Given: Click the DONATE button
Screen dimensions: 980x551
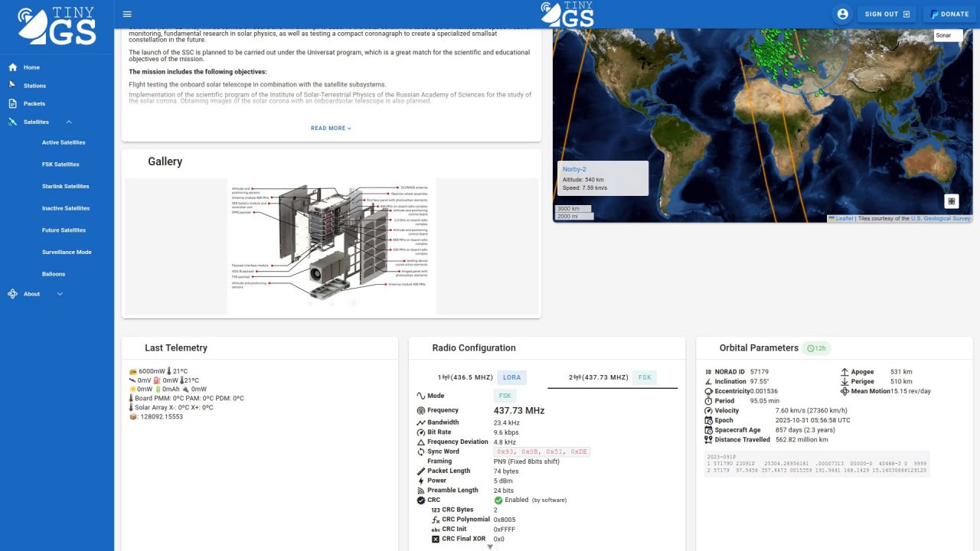Looking at the screenshot, I should pyautogui.click(x=950, y=14).
